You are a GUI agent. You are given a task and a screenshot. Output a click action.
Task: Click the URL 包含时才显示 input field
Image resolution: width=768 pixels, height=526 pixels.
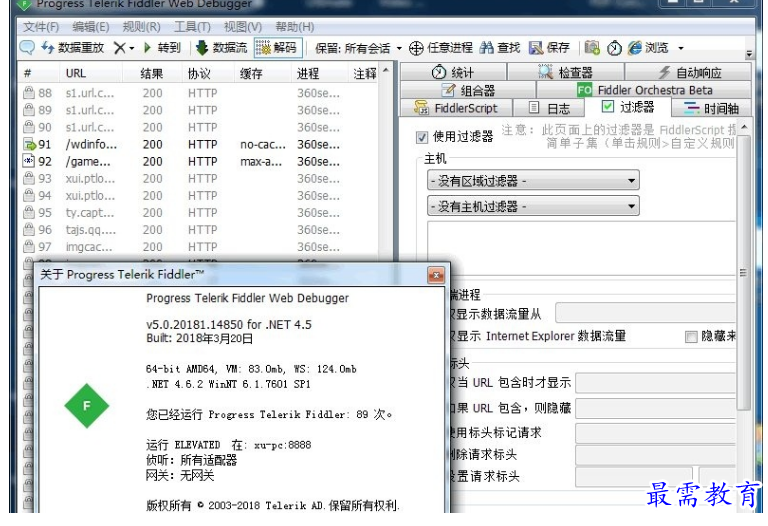pos(656,383)
